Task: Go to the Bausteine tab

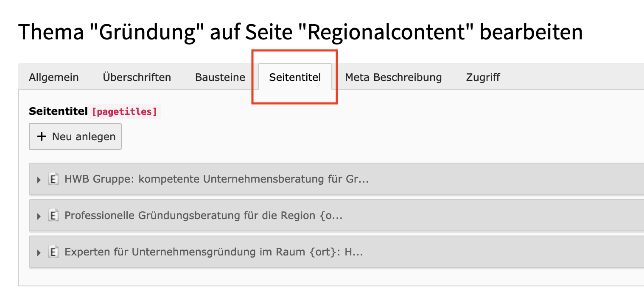Action: coord(220,78)
